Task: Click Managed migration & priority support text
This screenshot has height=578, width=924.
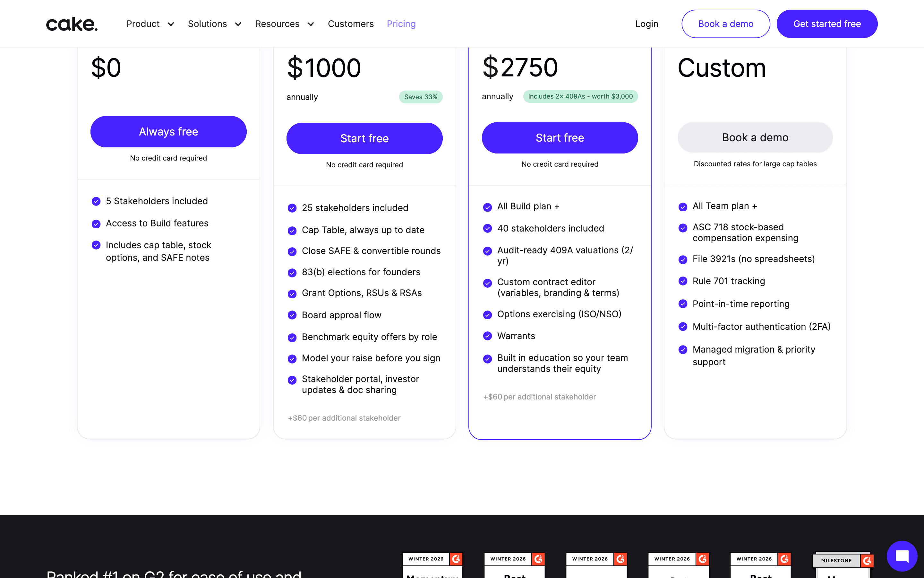Action: [754, 355]
